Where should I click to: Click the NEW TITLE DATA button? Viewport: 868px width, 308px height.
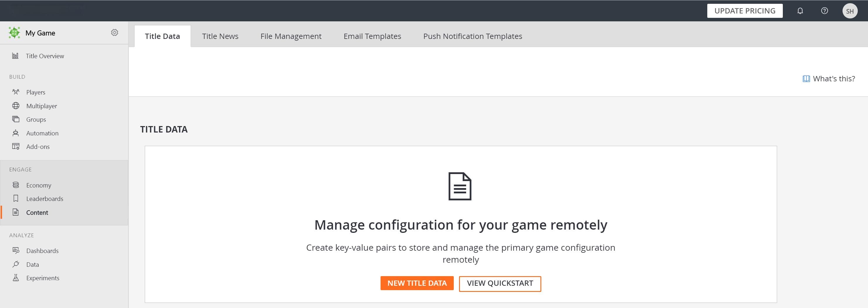[x=417, y=283]
